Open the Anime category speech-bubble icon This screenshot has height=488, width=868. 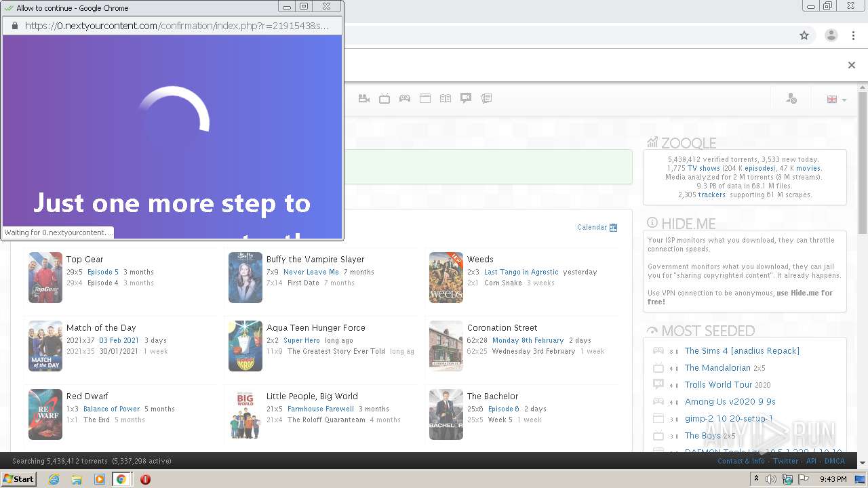(466, 98)
